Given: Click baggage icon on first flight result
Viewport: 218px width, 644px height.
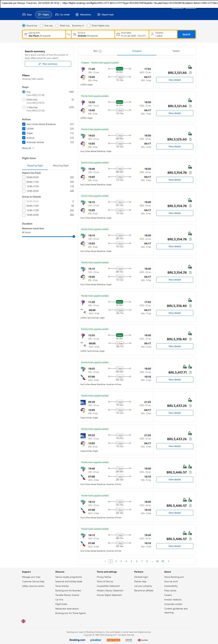Looking at the screenshot, I should point(190,67).
